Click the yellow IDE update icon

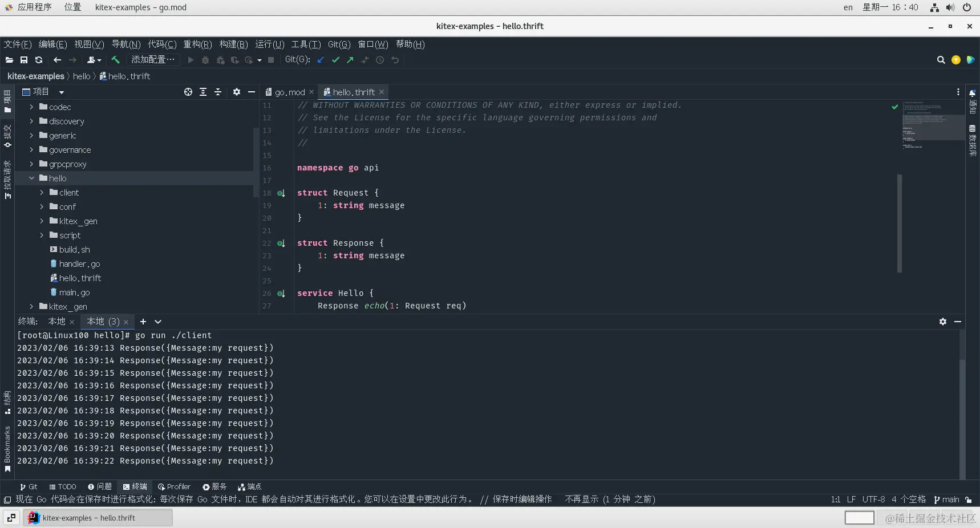coord(956,60)
